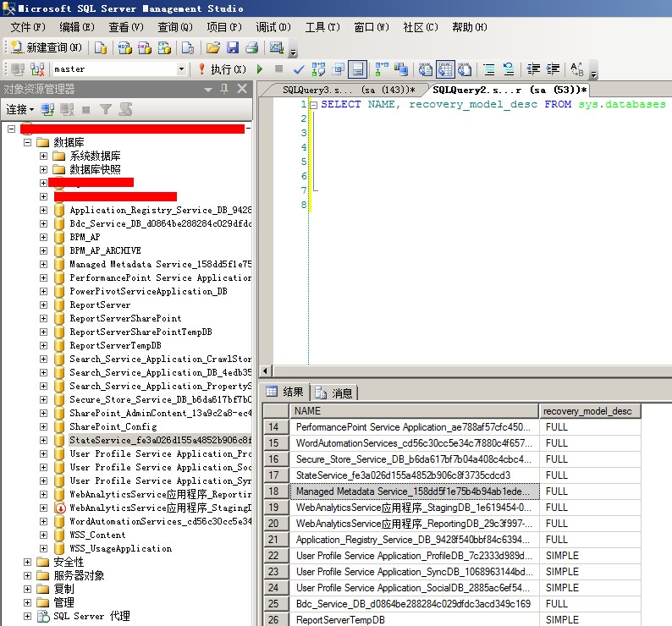Screen dimensions: 672x626
Task: Click the StateService row 17 name cell
Action: (414, 475)
